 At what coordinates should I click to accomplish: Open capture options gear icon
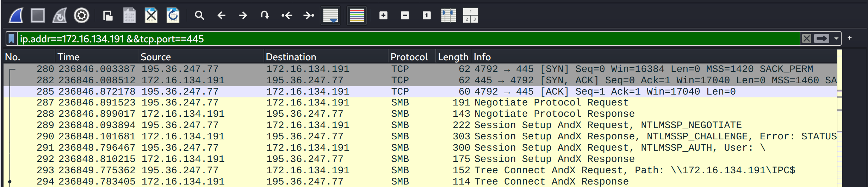[81, 16]
